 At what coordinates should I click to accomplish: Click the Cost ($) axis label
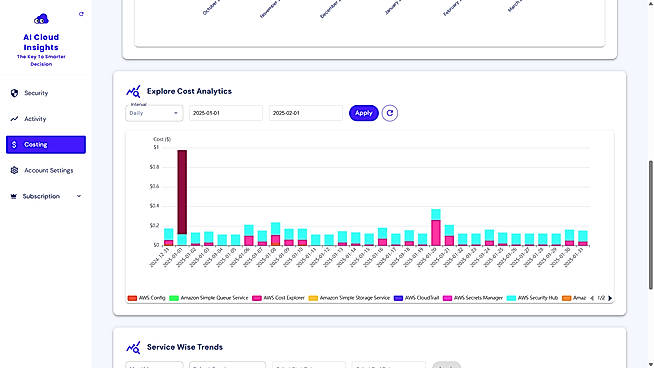coord(162,139)
